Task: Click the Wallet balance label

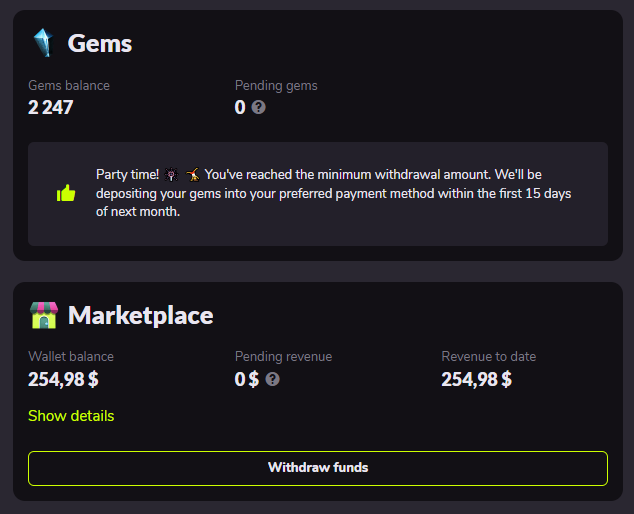Action: [x=71, y=357]
